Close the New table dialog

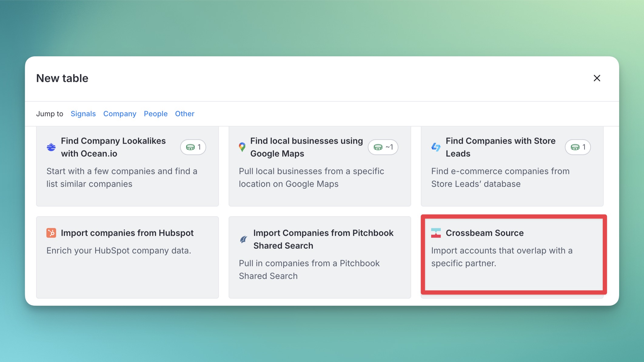597,78
